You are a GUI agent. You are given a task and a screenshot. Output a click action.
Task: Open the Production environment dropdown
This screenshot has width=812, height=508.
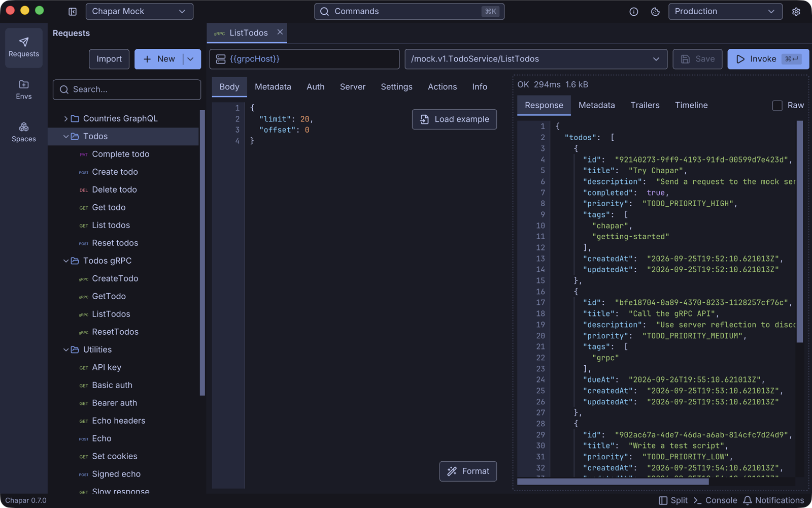tap(725, 11)
